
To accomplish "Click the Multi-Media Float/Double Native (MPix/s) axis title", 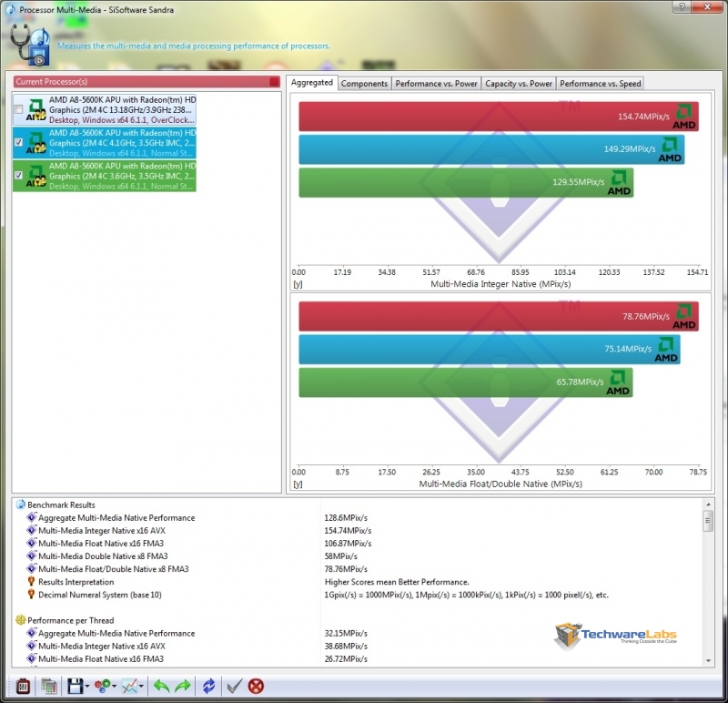I will pyautogui.click(x=500, y=484).
